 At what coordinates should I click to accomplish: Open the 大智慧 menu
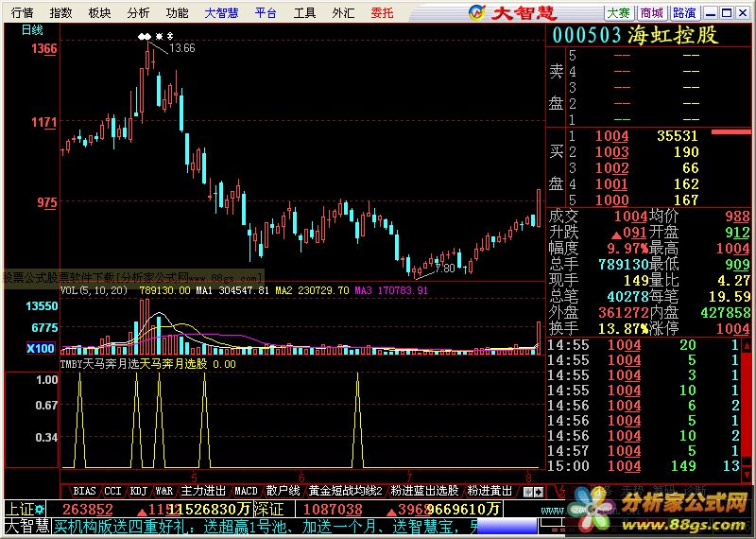coord(221,13)
